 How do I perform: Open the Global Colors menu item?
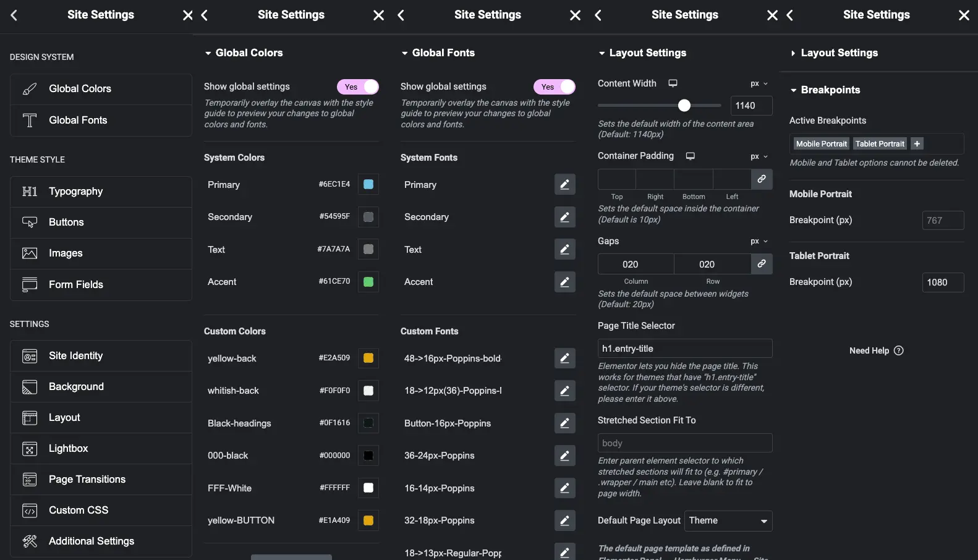(x=101, y=89)
